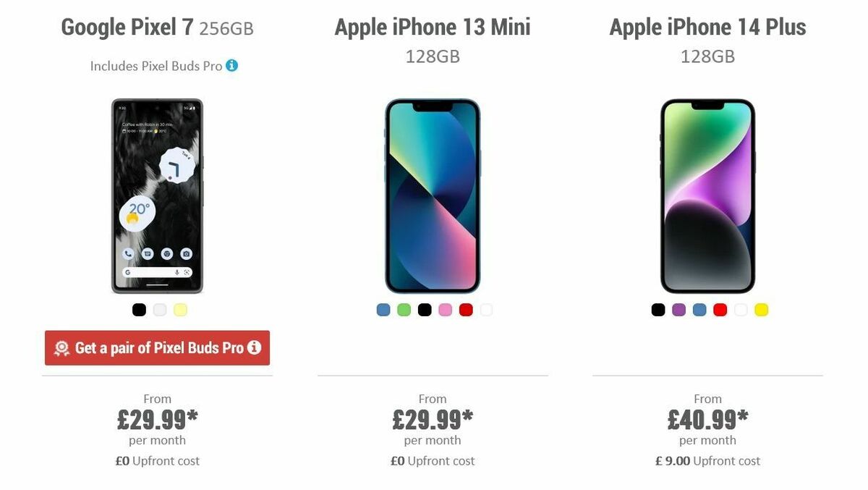Click the Get a pair of Pixel Buds Pro button
868x490 pixels.
[157, 347]
